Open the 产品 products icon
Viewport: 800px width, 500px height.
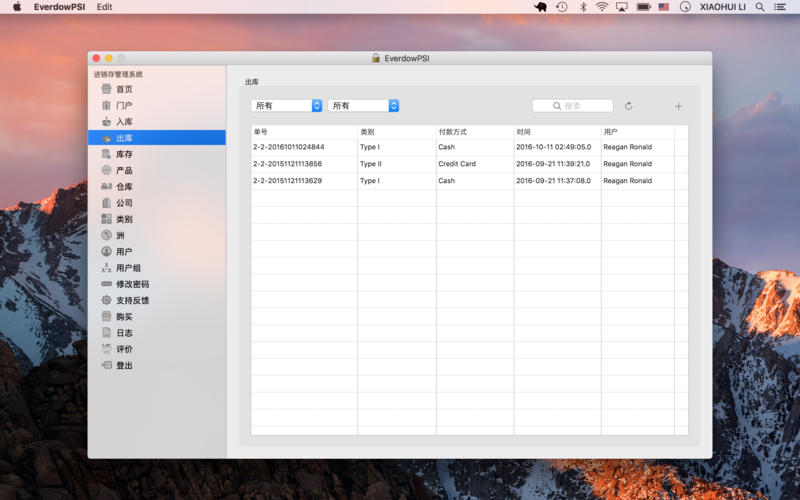[106, 170]
